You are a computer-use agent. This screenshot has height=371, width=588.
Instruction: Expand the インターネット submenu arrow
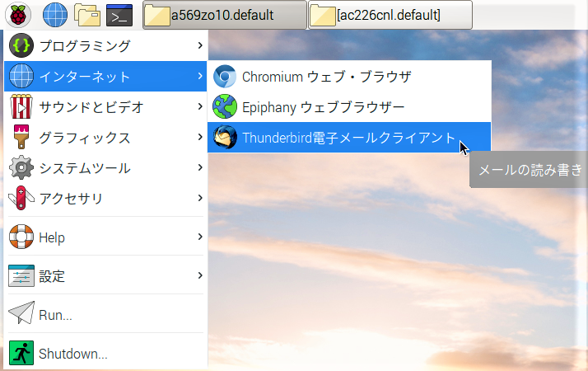[x=200, y=76]
